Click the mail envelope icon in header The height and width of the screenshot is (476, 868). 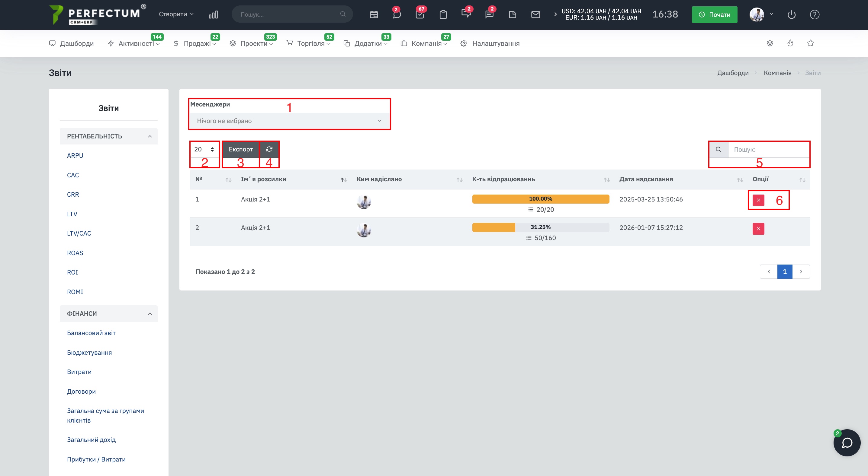coord(535,14)
